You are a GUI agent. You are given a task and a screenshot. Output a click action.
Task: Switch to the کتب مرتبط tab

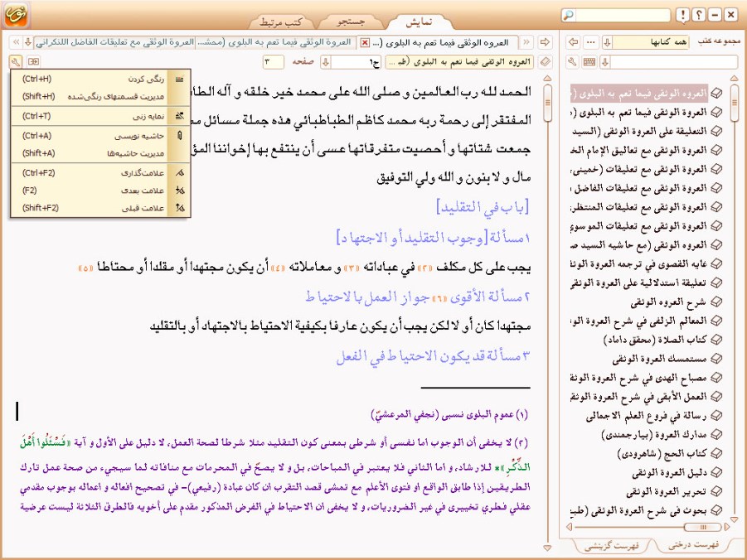coord(281,22)
